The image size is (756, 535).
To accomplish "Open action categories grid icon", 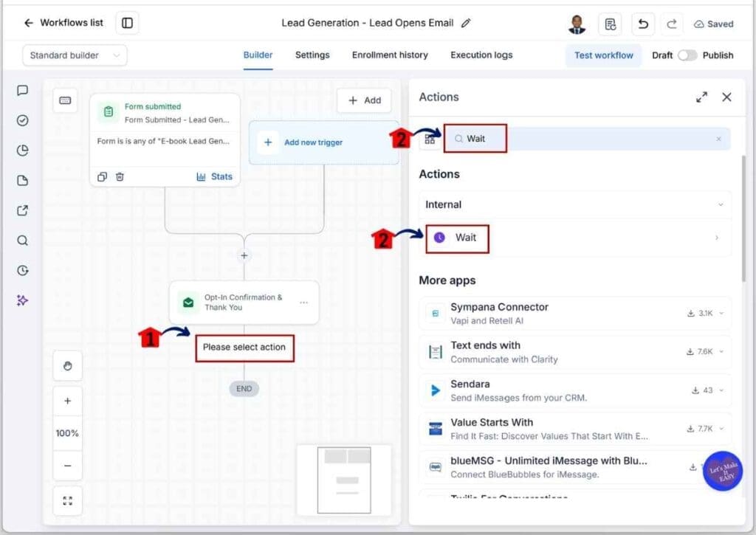I will [430, 139].
